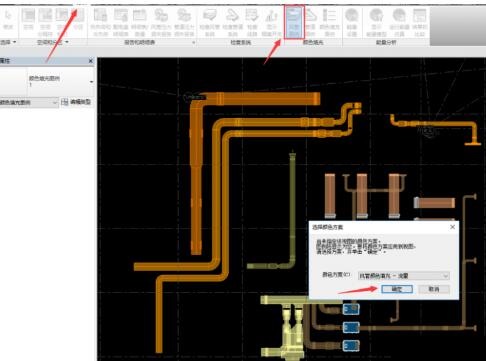
Task: Click the highlighted Duct Legend ribbon icon
Action: coord(294,22)
